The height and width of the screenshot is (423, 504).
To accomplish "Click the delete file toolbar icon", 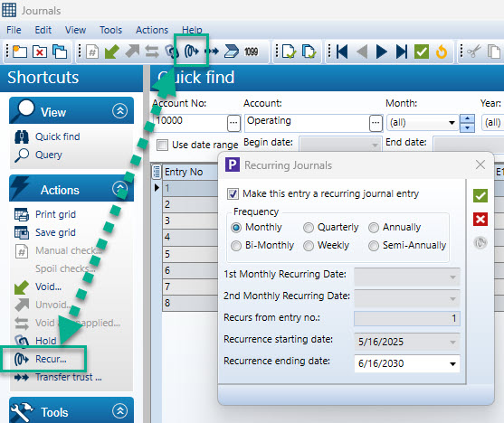I will pyautogui.click(x=40, y=52).
